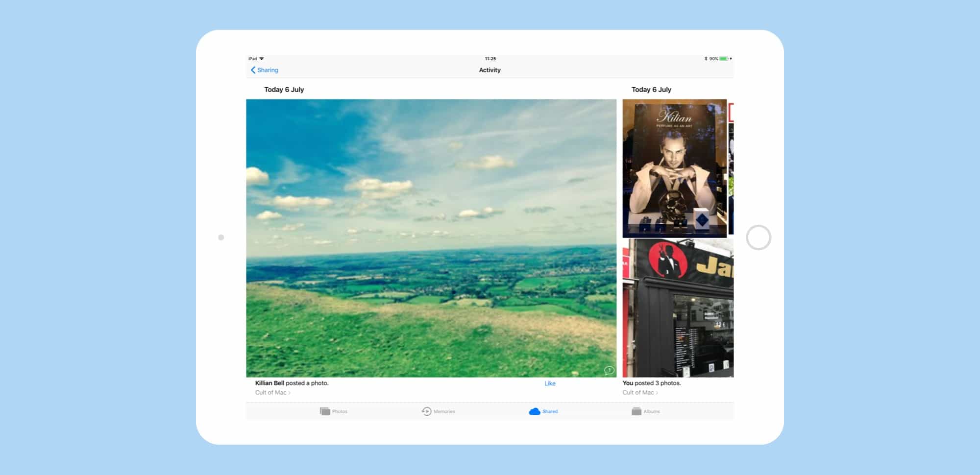This screenshot has width=980, height=475.
Task: Open the Albums stack icon
Action: 636,411
